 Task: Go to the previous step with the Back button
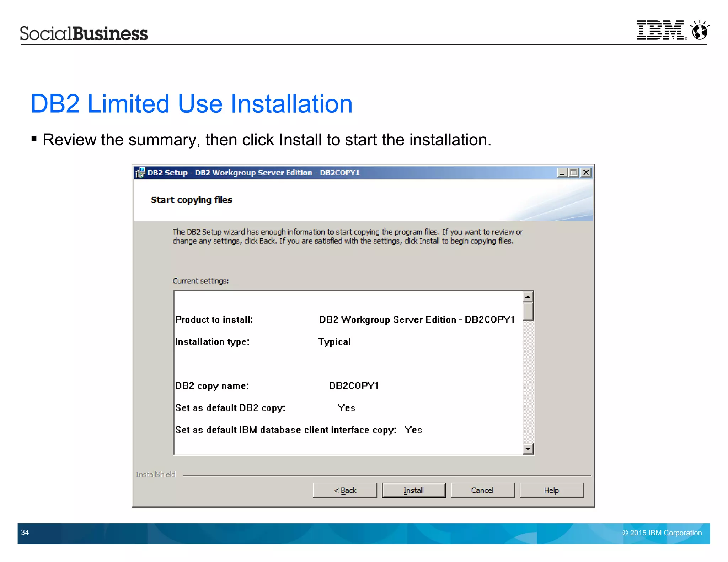tap(345, 490)
